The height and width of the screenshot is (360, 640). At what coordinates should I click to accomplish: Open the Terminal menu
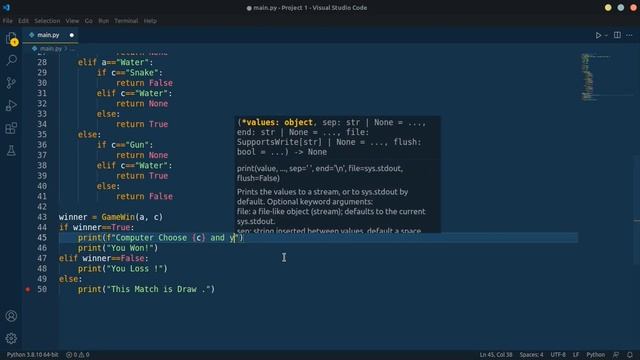[x=126, y=21]
